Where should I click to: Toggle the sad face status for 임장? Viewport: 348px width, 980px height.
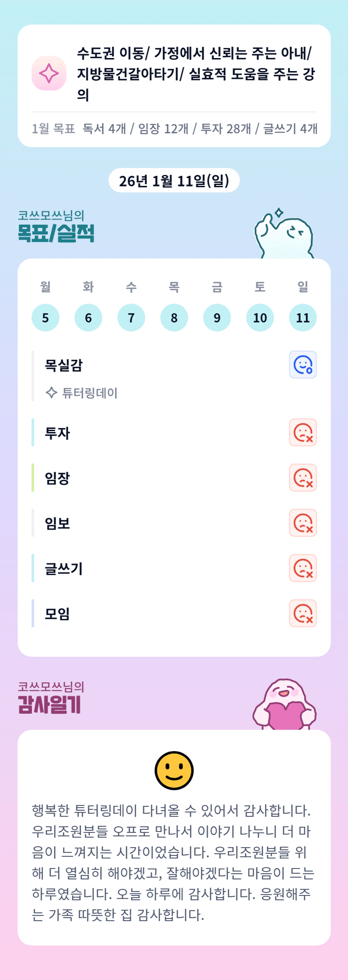(x=303, y=478)
